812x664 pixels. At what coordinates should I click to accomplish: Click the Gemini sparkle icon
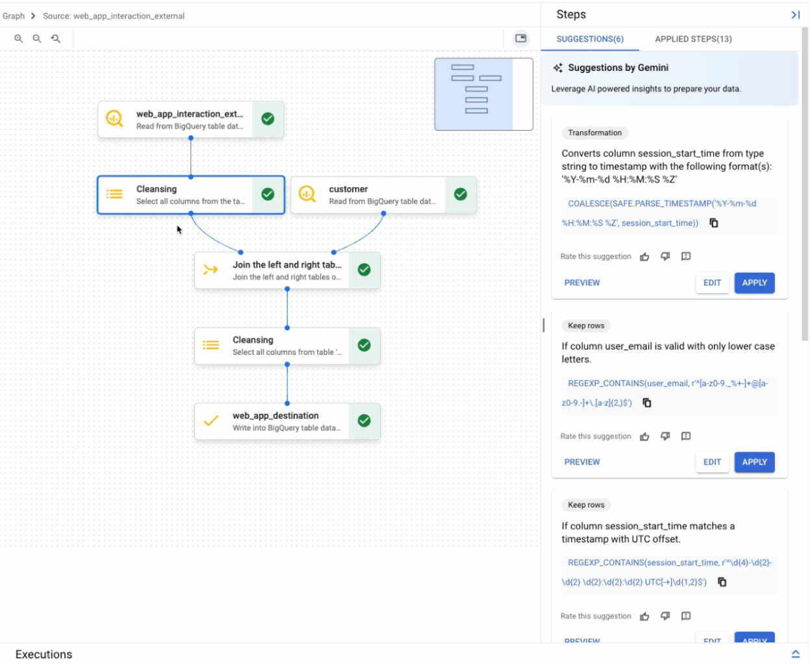(557, 67)
